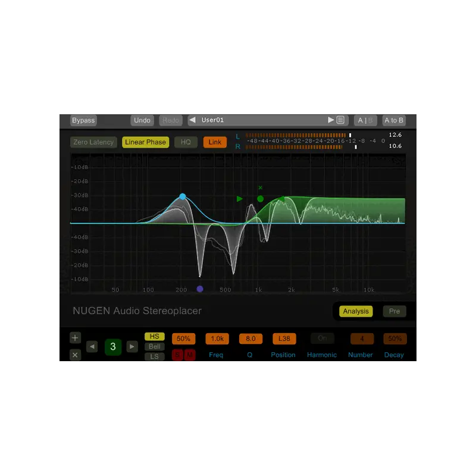The width and height of the screenshot is (476, 476).
Task: Go to previous preset arrow
Action: point(192,120)
